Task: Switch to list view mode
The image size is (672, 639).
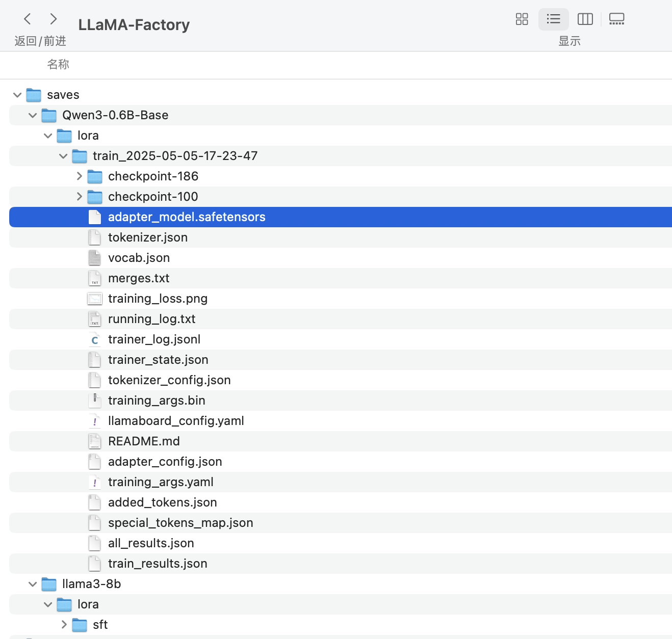Action: 553,19
